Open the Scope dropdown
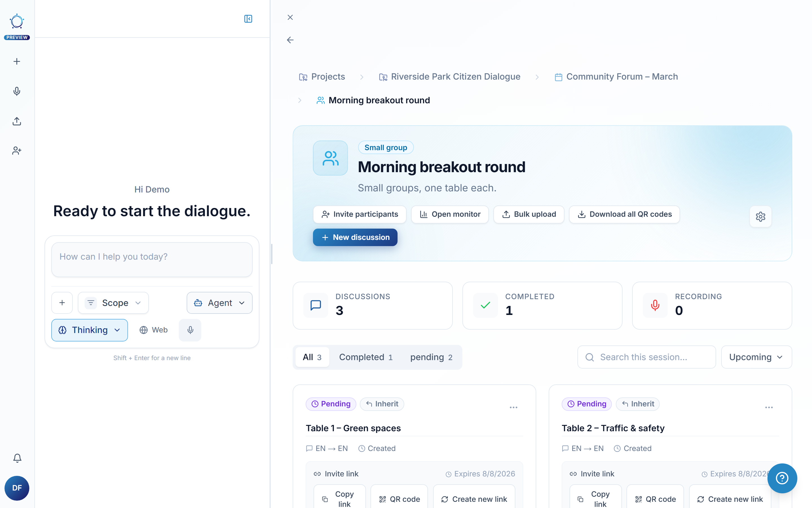This screenshot has width=812, height=508. tap(113, 303)
